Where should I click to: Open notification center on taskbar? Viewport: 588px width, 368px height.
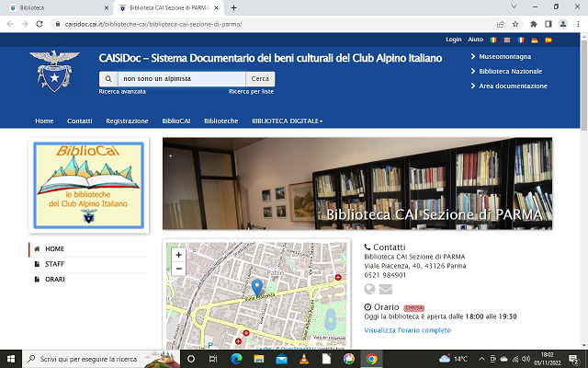click(574, 359)
